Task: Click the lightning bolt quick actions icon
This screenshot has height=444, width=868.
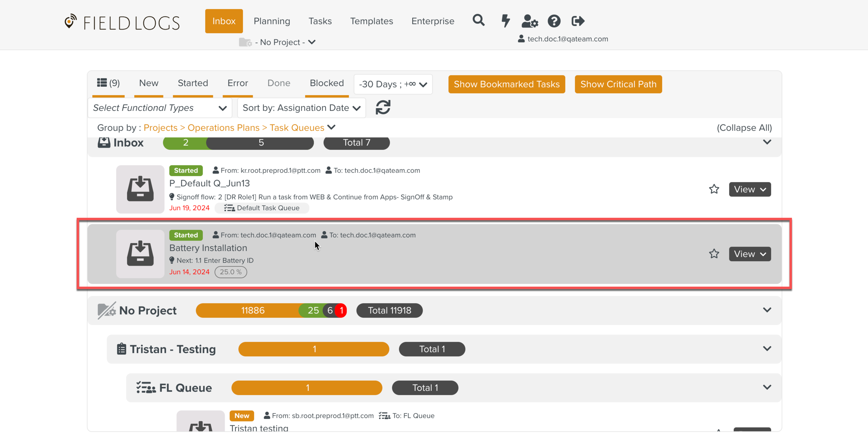Action: click(506, 21)
